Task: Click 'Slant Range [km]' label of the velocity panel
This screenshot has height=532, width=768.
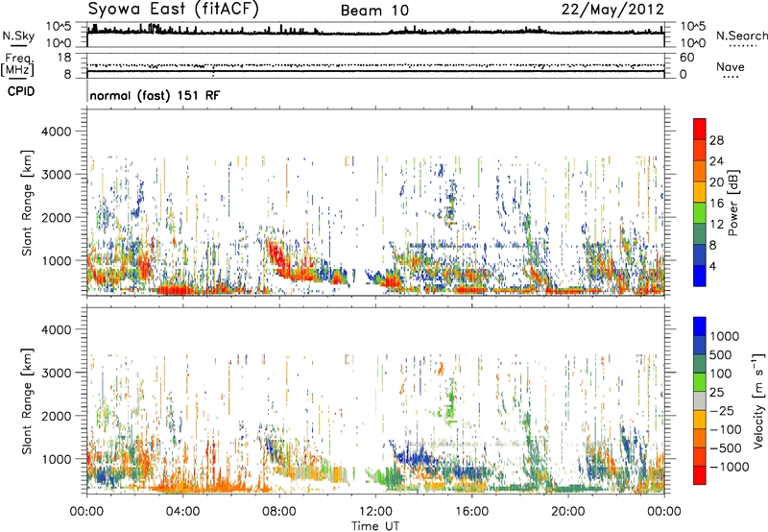Action: (27, 400)
